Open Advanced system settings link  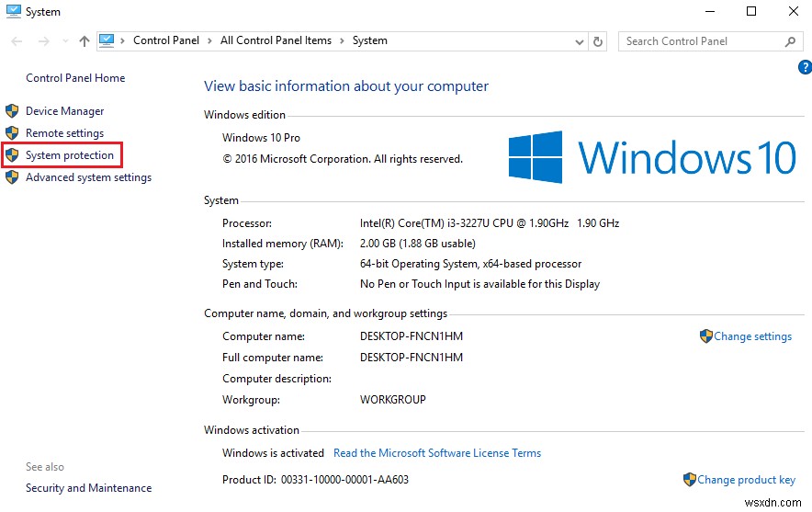point(88,177)
